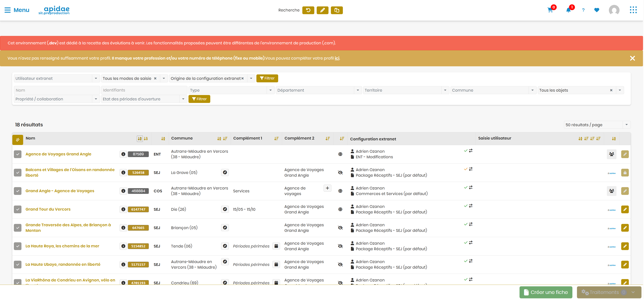The image size is (644, 299).
Task: Focus the Nom input field
Action: (57, 90)
